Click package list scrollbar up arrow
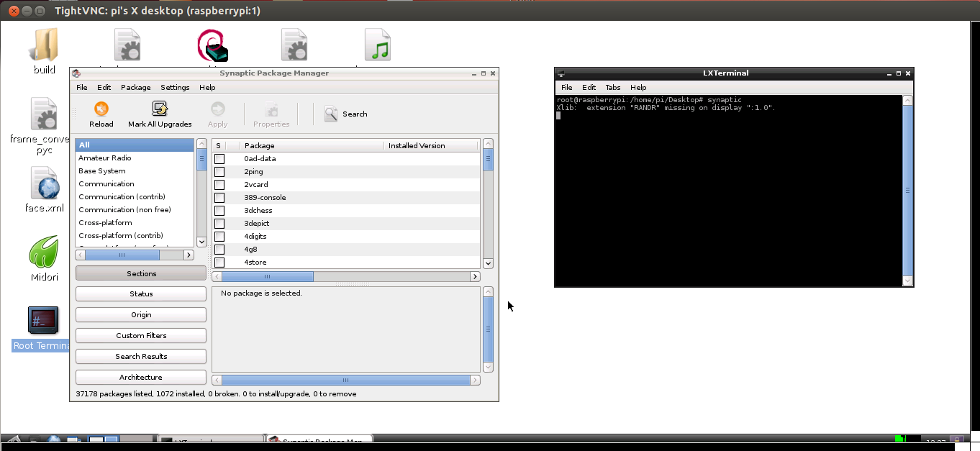 point(489,144)
